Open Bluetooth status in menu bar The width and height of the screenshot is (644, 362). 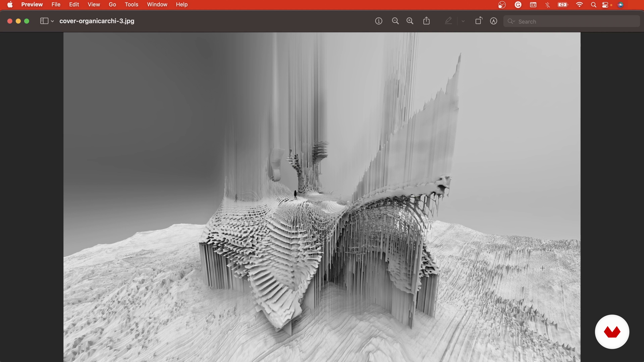point(548,5)
